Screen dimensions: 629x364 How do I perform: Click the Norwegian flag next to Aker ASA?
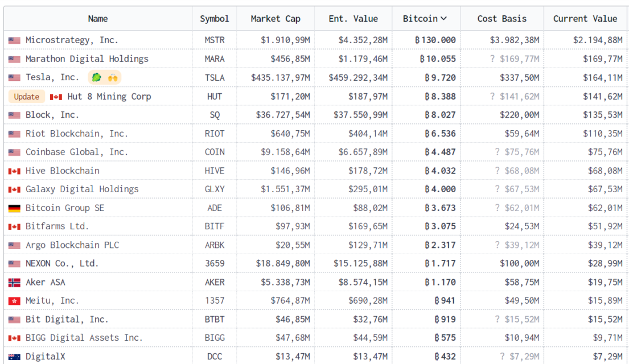tap(14, 282)
